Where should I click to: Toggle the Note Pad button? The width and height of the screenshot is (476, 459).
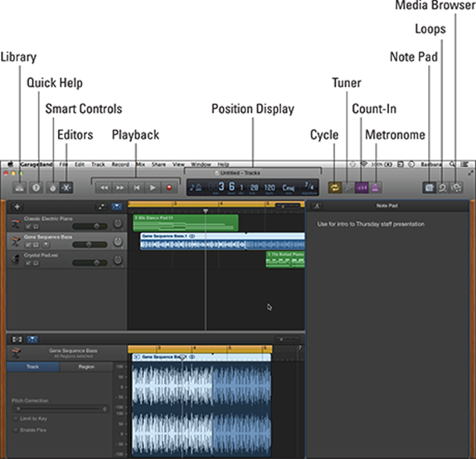coord(430,188)
